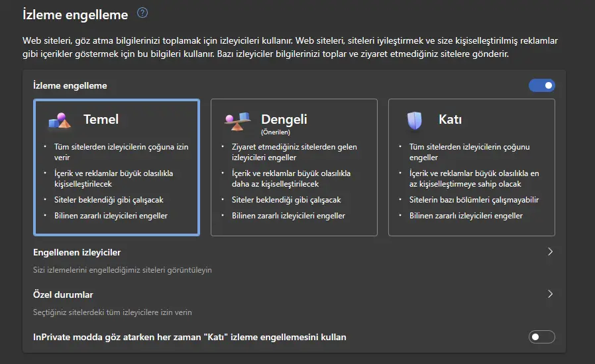Select the Temel tracking prevention card
Screen dimensions: 595x364
(117, 167)
